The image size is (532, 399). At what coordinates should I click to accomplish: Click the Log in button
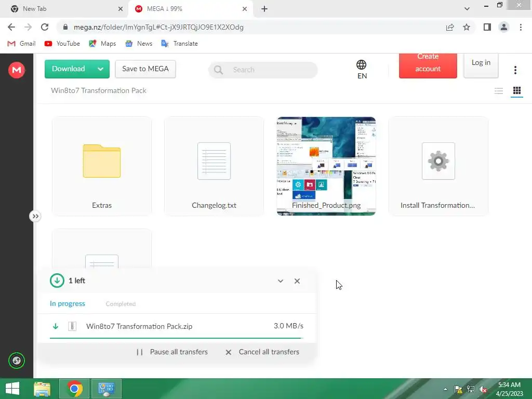coord(481,65)
